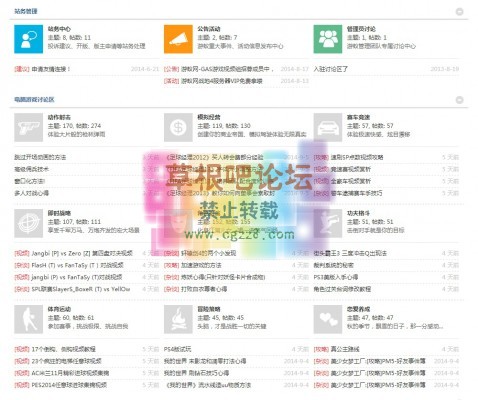The height and width of the screenshot is (400, 478).
Task: Open the thread 'PES2014任意球进球集锦视频'
Action: [x=69, y=385]
